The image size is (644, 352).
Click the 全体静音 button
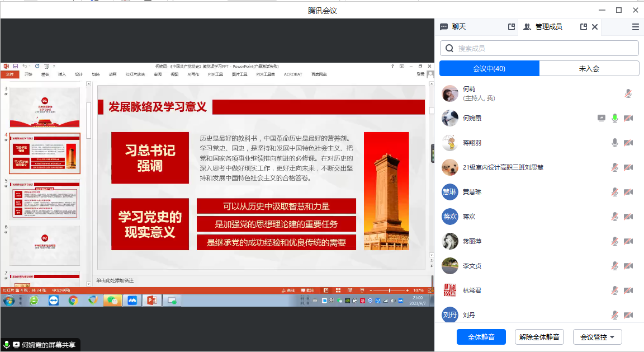pos(481,337)
